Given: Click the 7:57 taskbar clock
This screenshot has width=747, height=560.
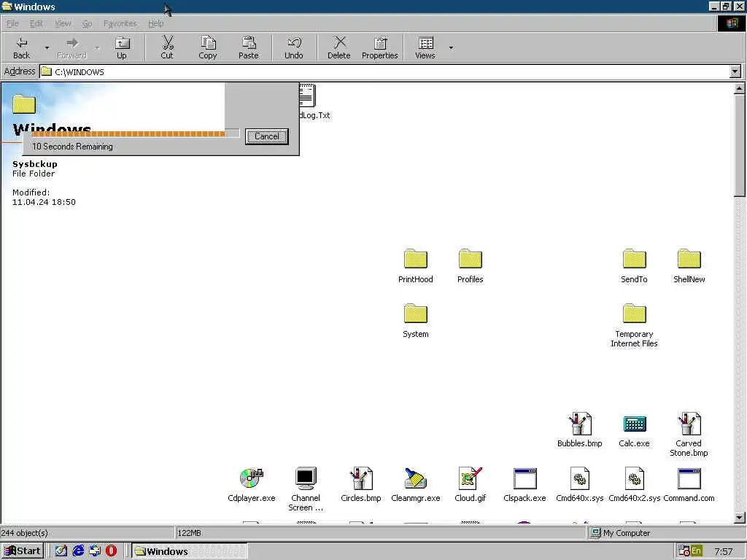Looking at the screenshot, I should (723, 551).
